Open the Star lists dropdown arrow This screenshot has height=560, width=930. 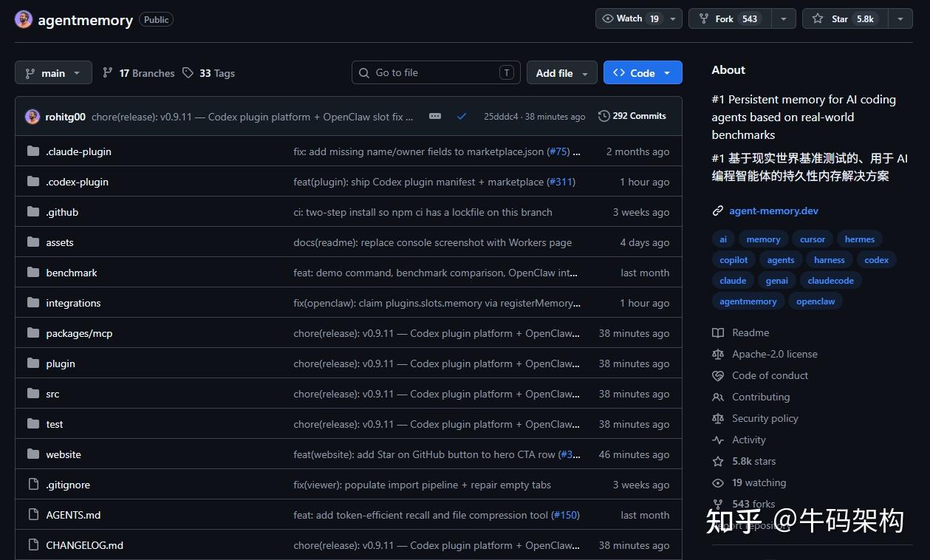pos(900,18)
